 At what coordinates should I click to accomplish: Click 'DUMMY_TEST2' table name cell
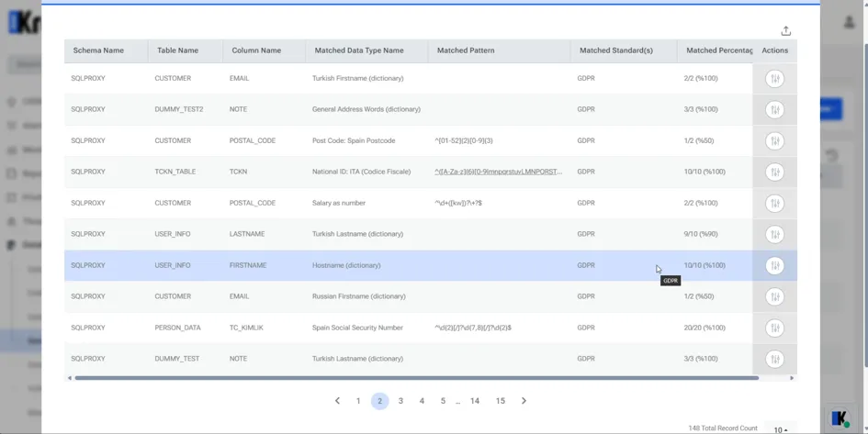(179, 109)
